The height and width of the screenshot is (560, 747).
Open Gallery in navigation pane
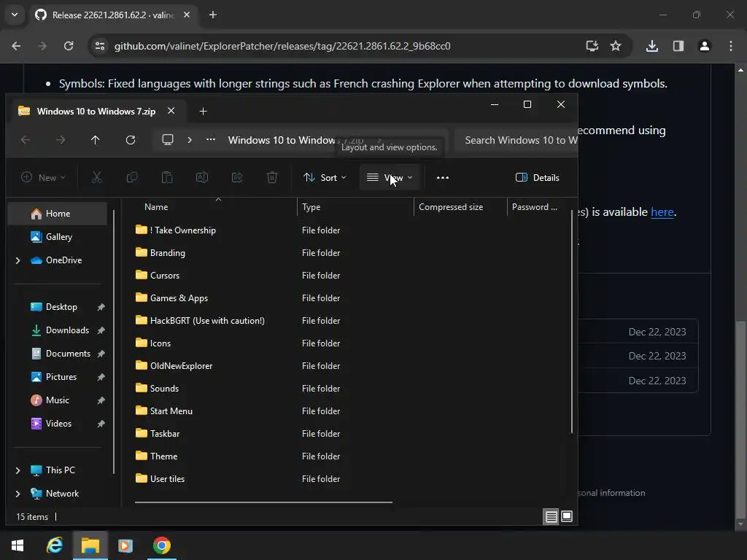(58, 237)
